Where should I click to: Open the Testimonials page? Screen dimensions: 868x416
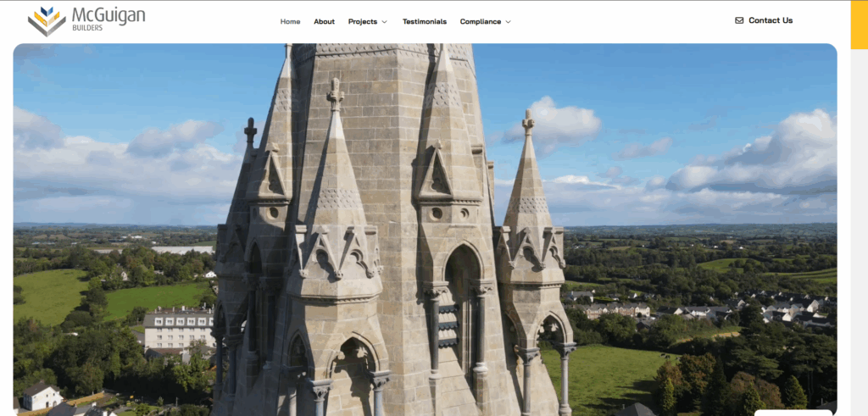click(x=424, y=21)
